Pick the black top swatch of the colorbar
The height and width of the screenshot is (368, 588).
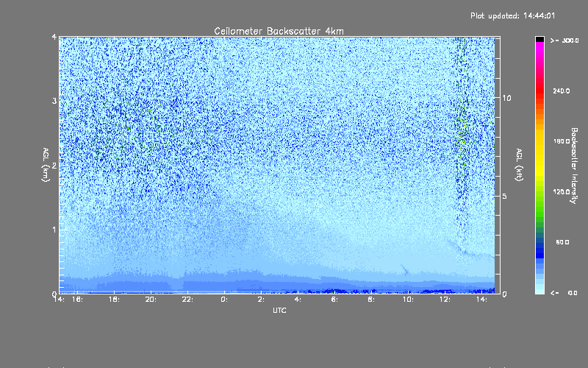539,39
